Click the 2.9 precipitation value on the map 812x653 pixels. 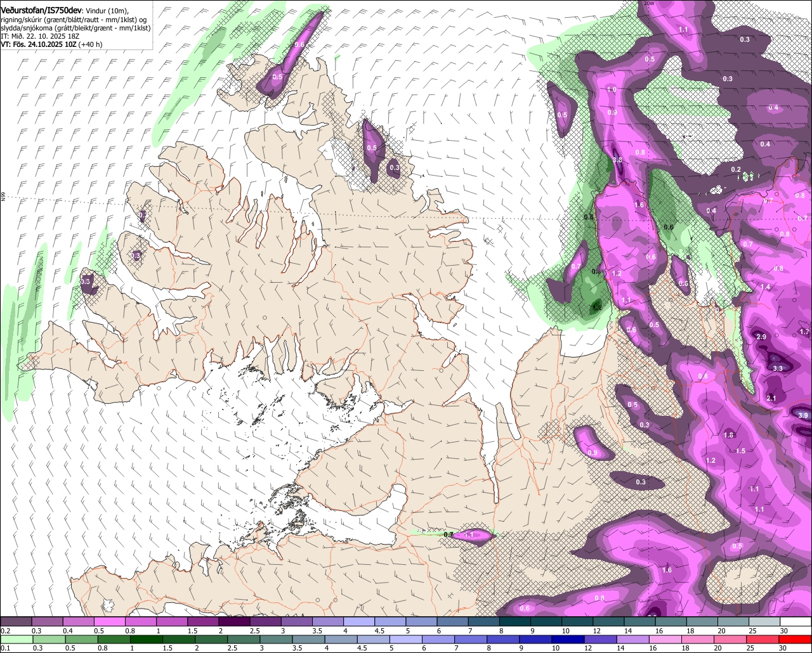(762, 337)
